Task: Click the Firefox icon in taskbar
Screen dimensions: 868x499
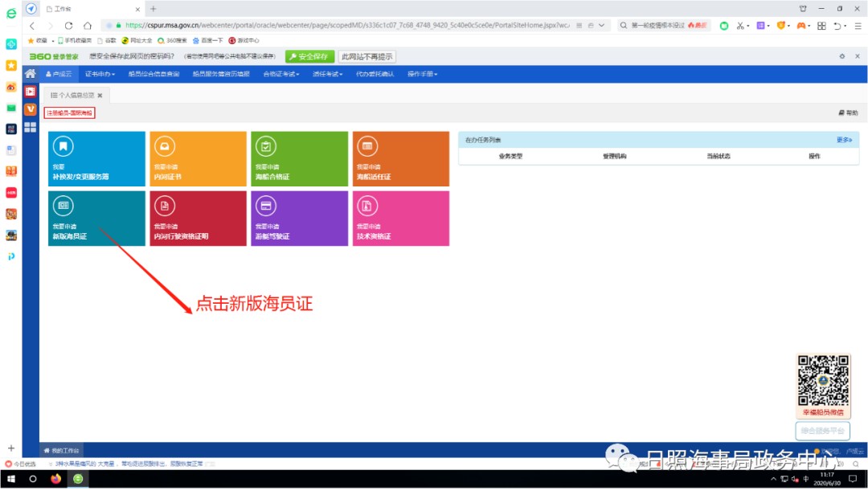Action: (56, 479)
